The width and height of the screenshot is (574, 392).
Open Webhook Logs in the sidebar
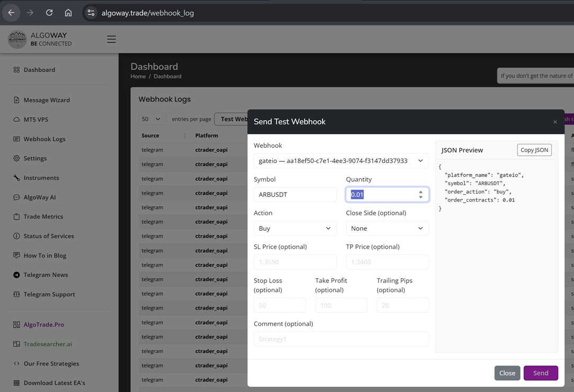44,139
